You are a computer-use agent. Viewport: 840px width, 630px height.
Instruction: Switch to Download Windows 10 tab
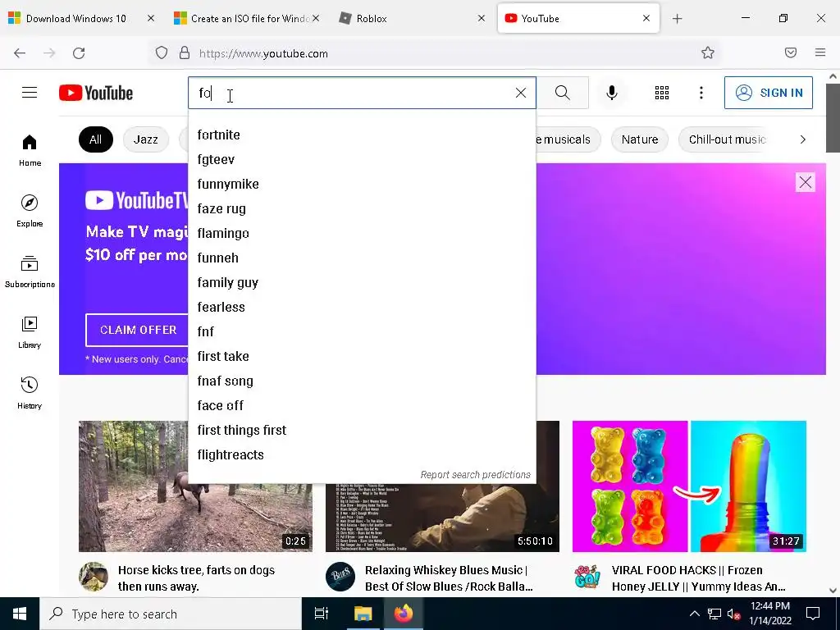click(x=75, y=18)
